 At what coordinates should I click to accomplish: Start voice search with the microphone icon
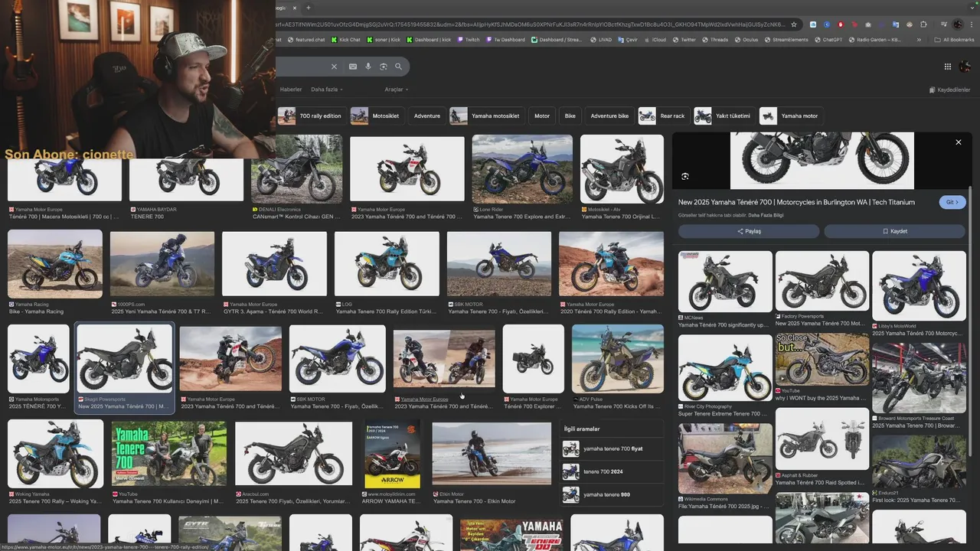368,67
